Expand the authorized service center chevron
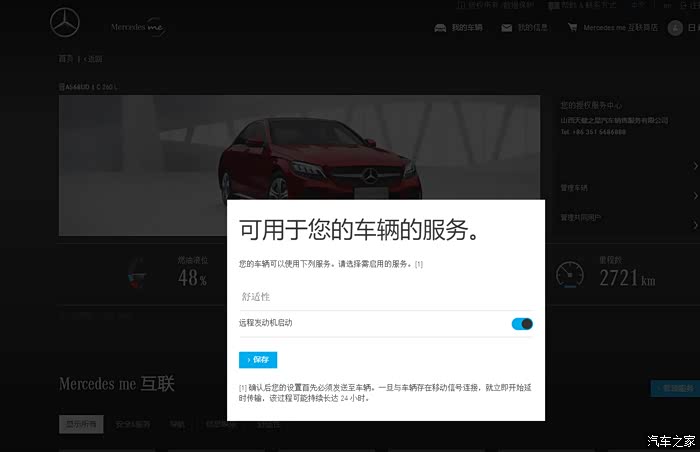 coord(695,166)
